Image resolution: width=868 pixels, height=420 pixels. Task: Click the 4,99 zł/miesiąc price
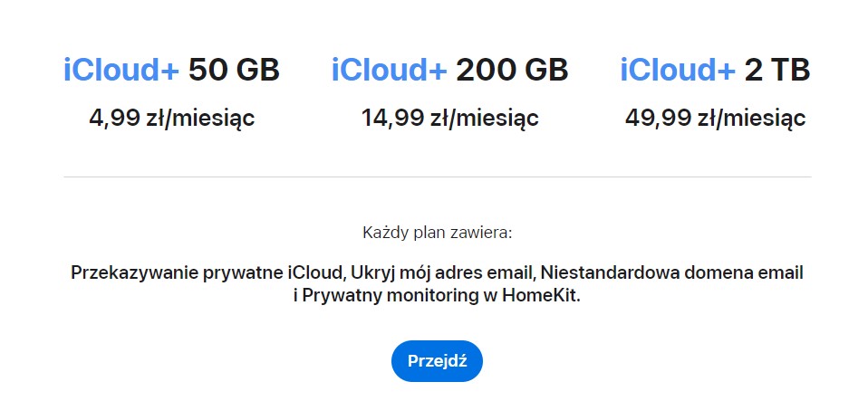(171, 118)
